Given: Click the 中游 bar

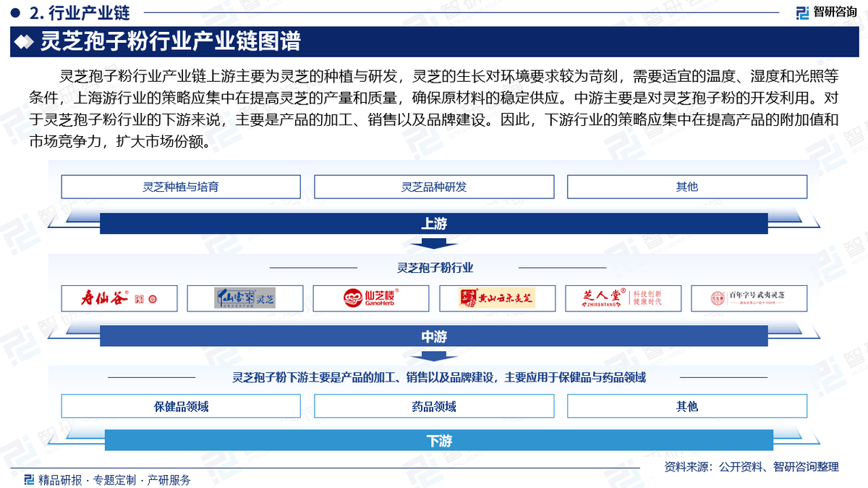Looking at the screenshot, I should click(434, 336).
